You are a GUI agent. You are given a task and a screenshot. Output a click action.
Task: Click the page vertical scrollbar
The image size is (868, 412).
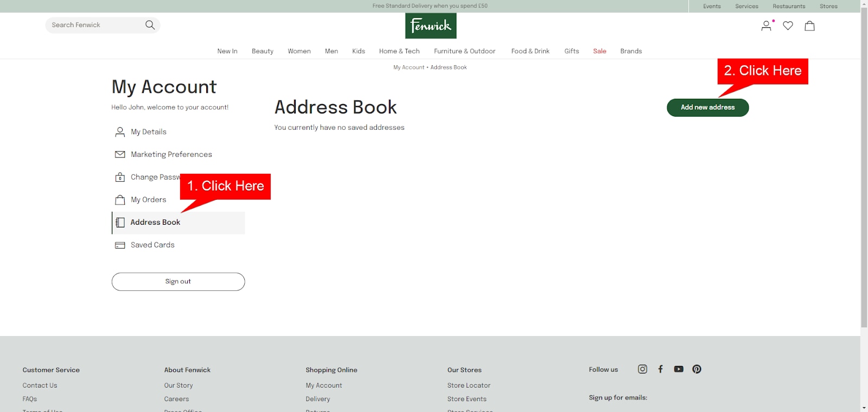pos(864,167)
